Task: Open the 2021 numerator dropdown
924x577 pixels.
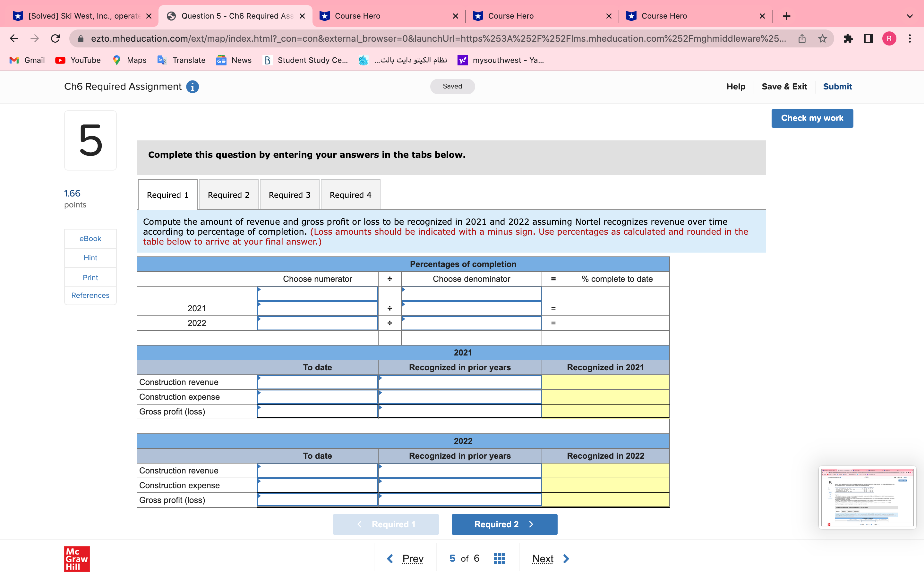Action: click(x=317, y=308)
